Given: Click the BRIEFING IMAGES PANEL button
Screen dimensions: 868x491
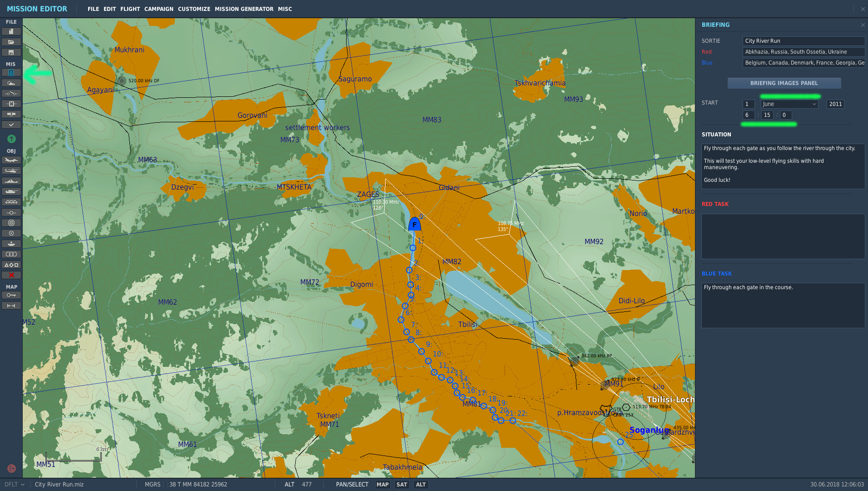Looking at the screenshot, I should (784, 83).
